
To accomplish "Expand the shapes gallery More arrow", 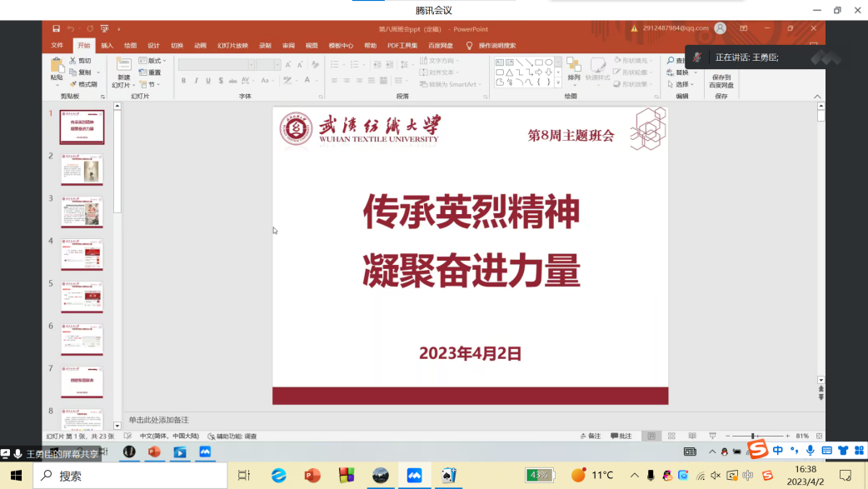I will click(558, 83).
